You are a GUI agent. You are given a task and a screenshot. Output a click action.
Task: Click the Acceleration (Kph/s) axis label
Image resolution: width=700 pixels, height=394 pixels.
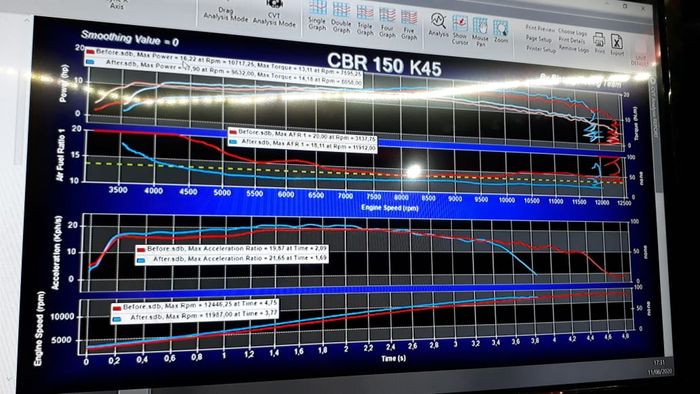(x=56, y=253)
